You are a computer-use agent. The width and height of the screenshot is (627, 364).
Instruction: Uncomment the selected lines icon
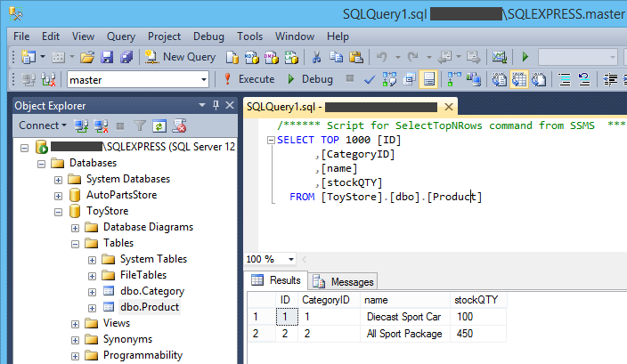pyautogui.click(x=584, y=79)
